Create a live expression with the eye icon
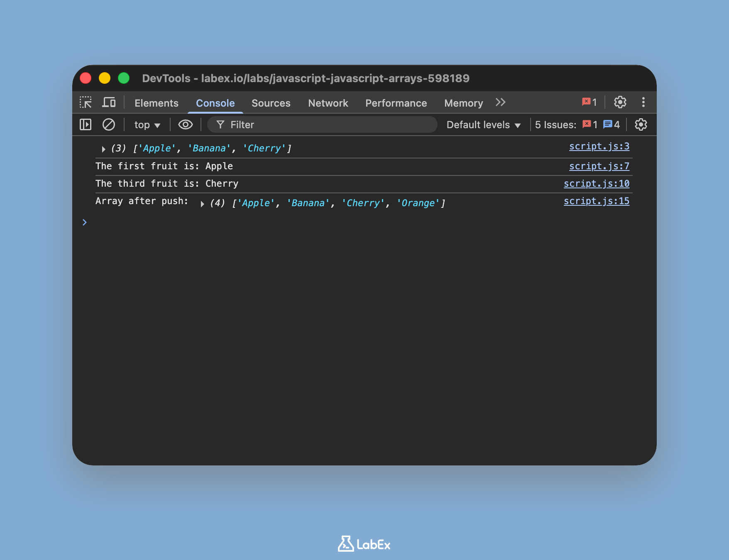The image size is (729, 560). click(186, 124)
